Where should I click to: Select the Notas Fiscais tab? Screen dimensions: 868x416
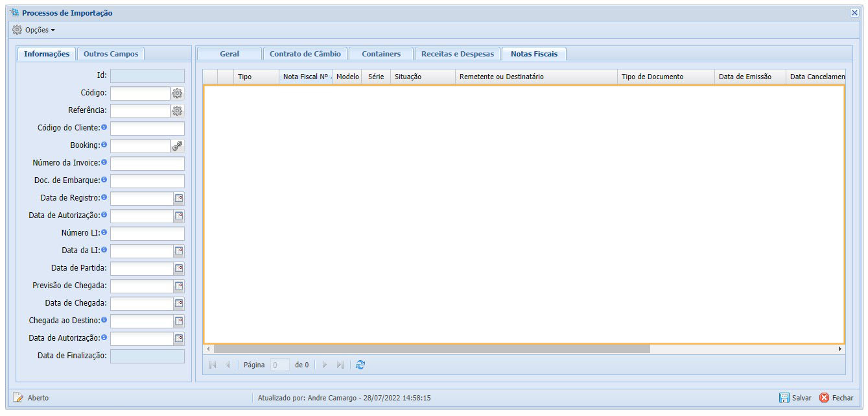click(534, 54)
